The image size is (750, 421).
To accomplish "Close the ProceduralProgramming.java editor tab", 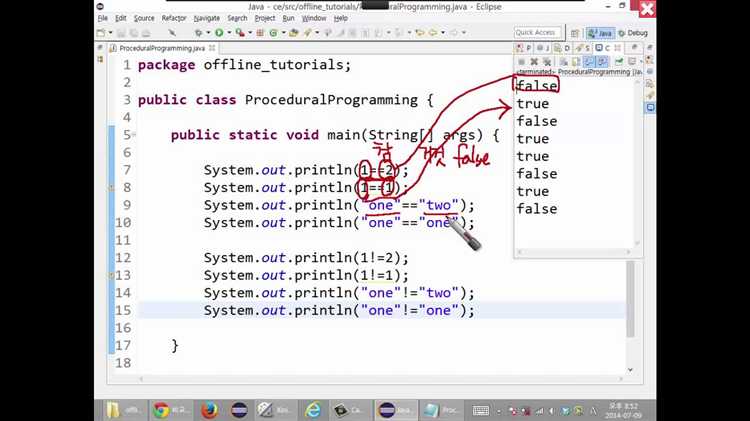I will (212, 48).
